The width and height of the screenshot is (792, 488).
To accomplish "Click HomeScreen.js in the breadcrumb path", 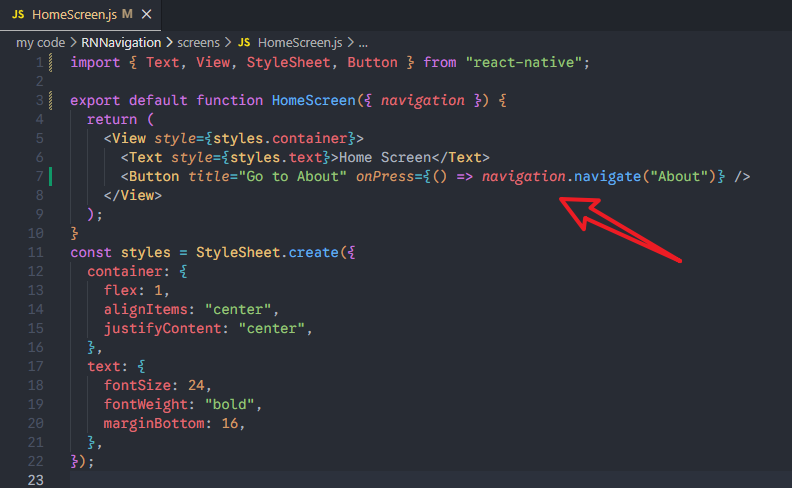I will (x=298, y=43).
